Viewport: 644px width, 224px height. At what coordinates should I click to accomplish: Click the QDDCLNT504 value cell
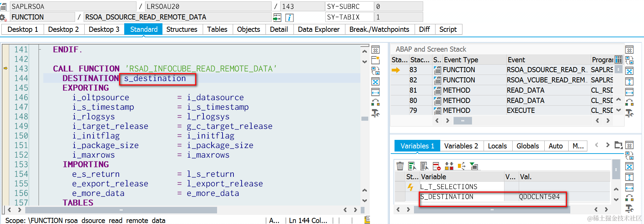(539, 197)
